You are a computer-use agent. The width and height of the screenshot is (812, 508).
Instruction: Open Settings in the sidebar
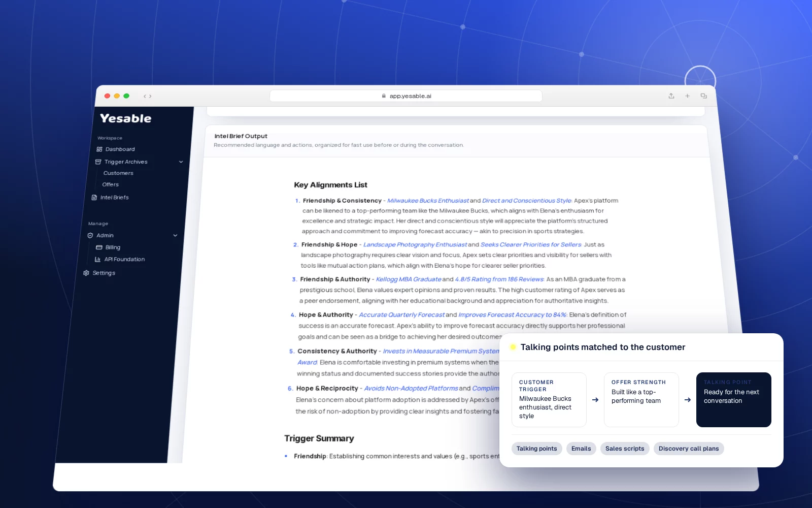[104, 273]
